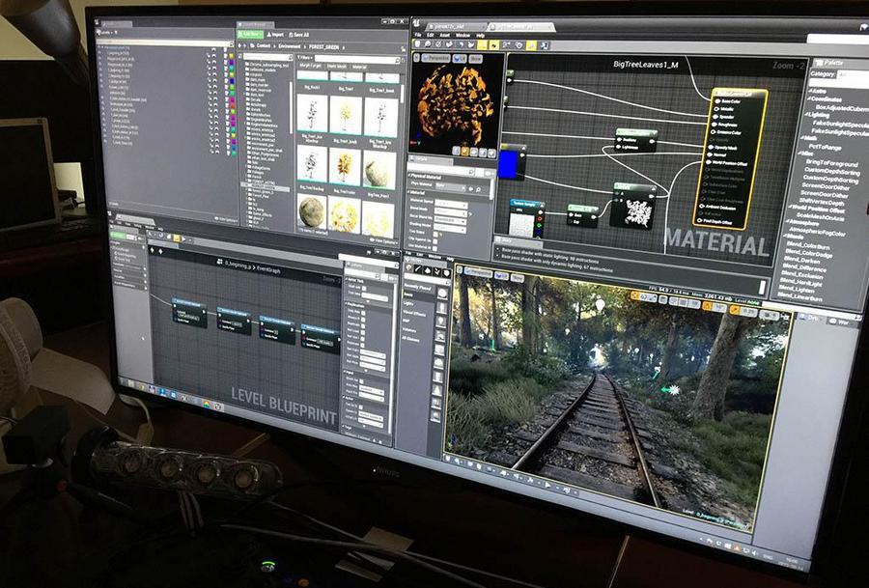Collapse the Blends category in the Palette
869x588 pixels.
[783, 237]
